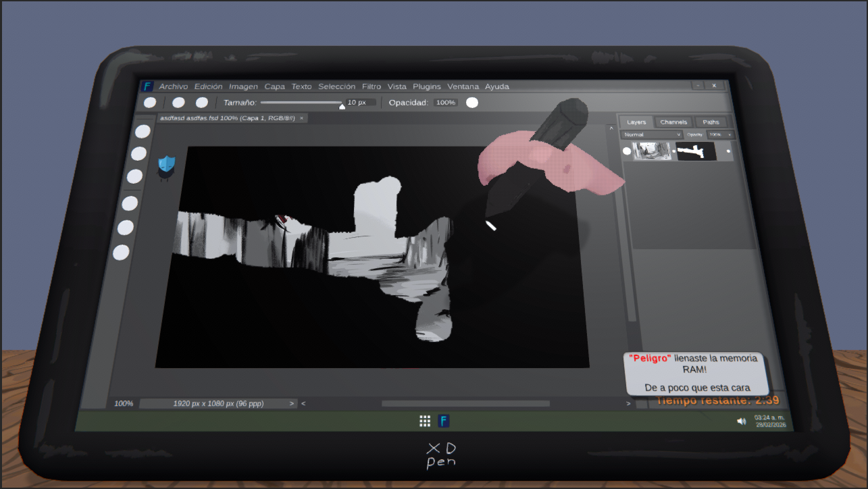868x489 pixels.
Task: Click the Tiempo restante timer text
Action: pos(717,401)
